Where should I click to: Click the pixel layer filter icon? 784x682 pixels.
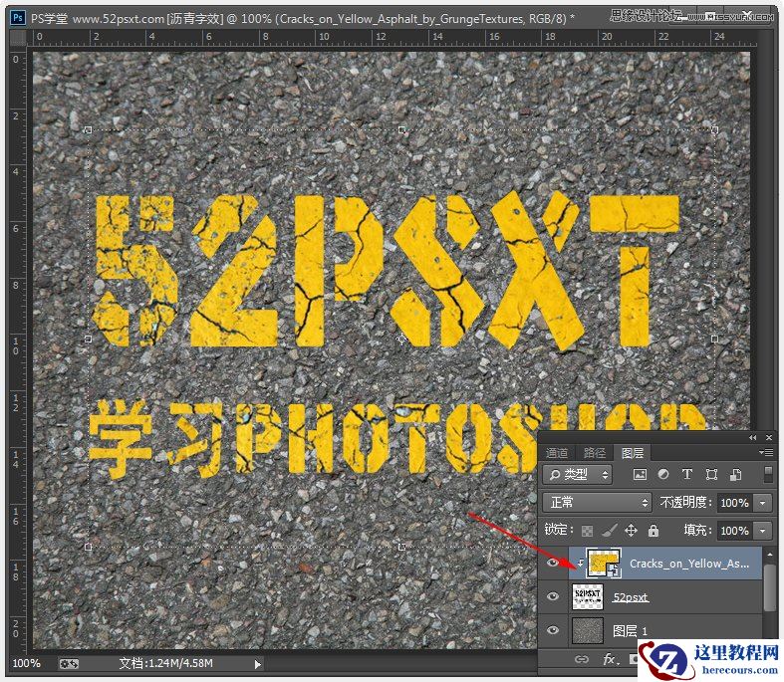click(x=640, y=474)
